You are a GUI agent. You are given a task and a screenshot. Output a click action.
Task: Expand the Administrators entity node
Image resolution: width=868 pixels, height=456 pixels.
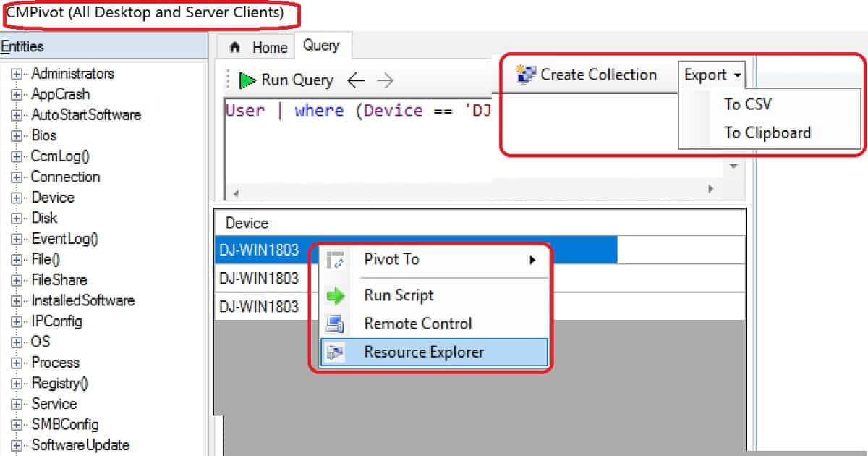tap(17, 74)
